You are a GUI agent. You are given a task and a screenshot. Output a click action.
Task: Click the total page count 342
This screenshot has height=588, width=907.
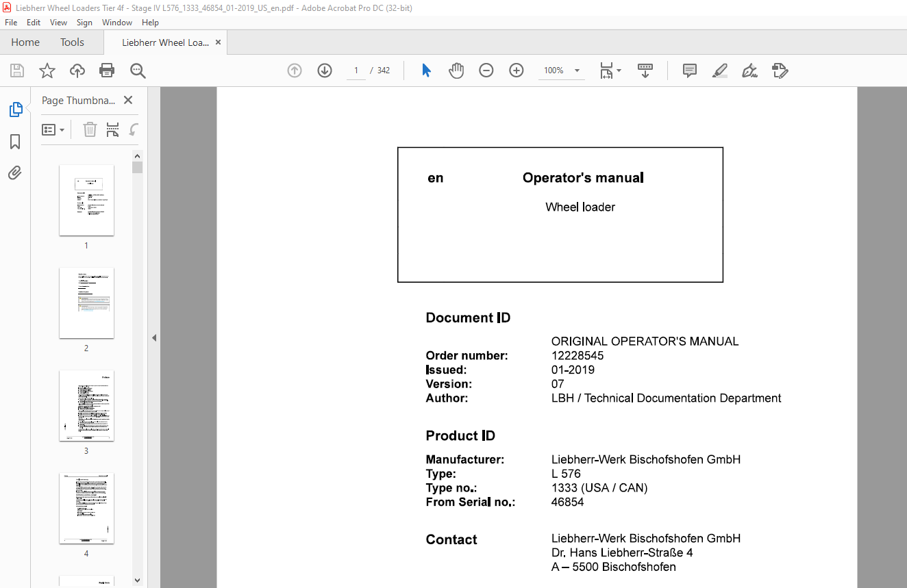(384, 71)
